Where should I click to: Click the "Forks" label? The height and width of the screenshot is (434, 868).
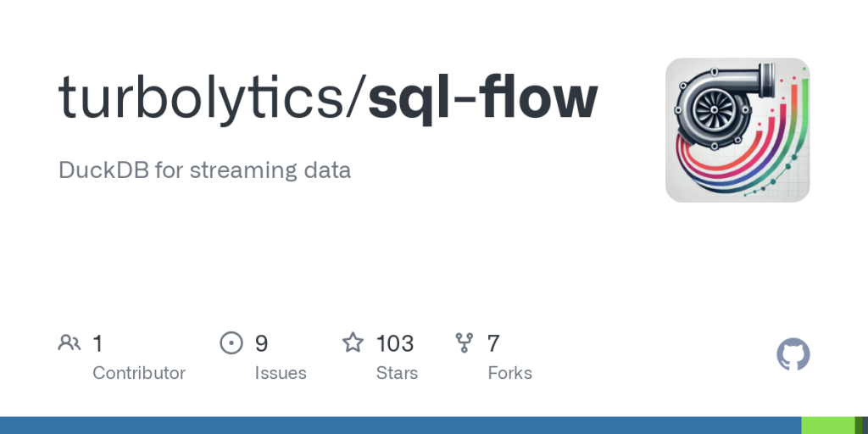(510, 373)
